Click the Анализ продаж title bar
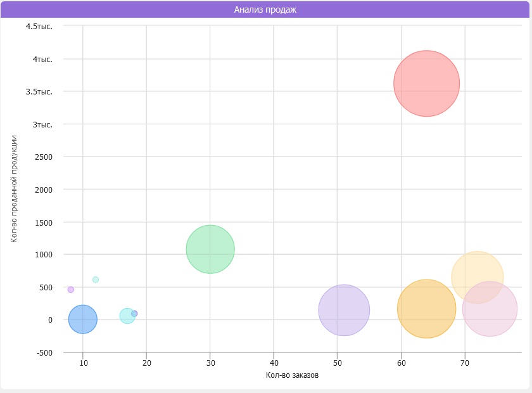 point(265,10)
